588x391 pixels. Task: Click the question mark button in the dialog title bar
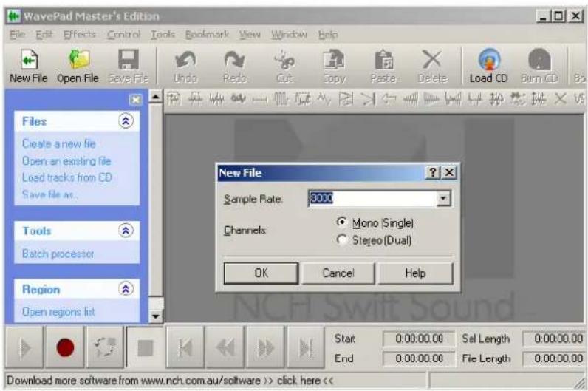point(433,173)
